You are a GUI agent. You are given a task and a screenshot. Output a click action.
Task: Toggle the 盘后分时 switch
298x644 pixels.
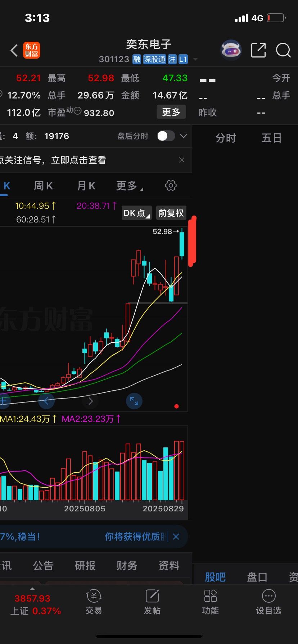(166, 136)
